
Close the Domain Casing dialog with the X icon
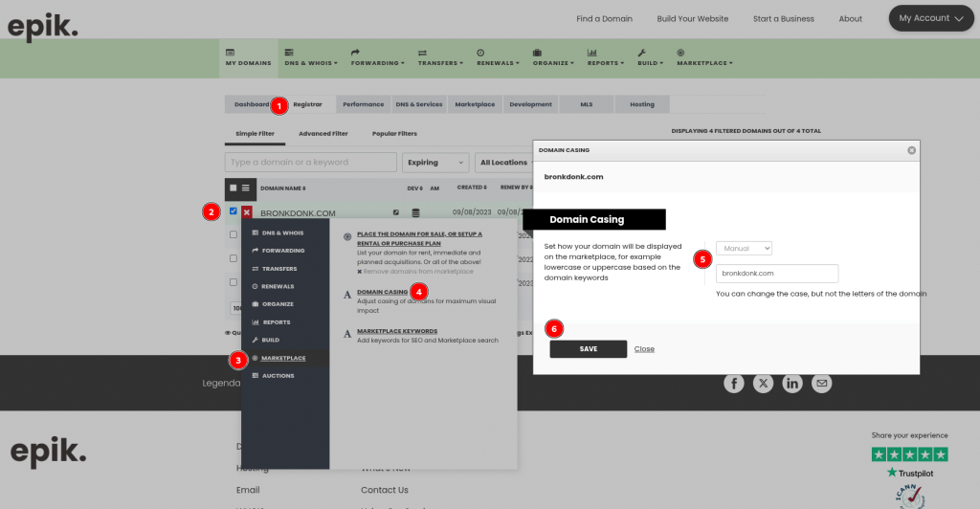[911, 150]
